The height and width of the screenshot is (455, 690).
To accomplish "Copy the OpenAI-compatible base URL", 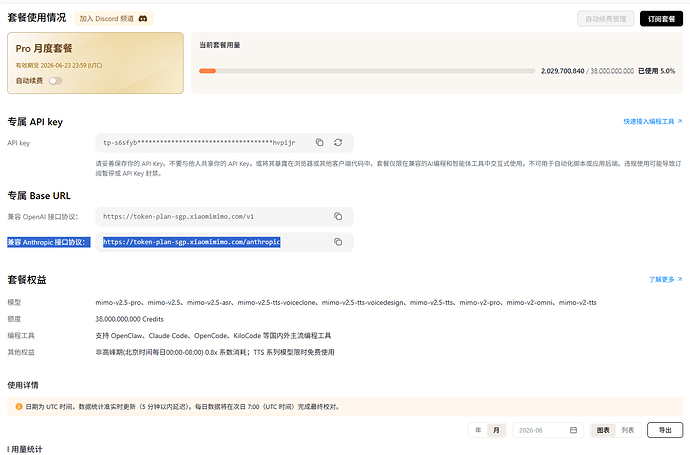I will pyautogui.click(x=338, y=216).
